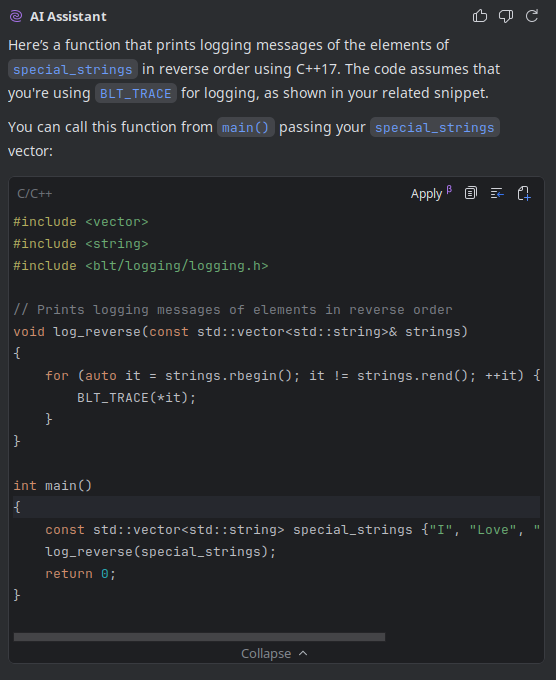Click the 'void log_reverse' function signature
This screenshot has width=556, height=680.
[241, 332]
